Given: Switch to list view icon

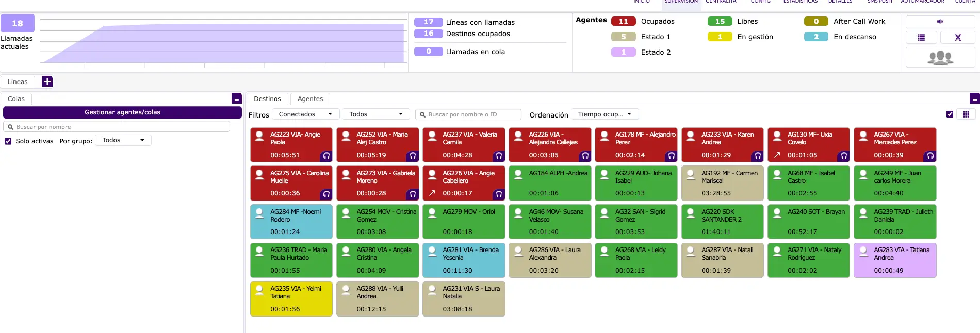Looking at the screenshot, I should click(921, 38).
